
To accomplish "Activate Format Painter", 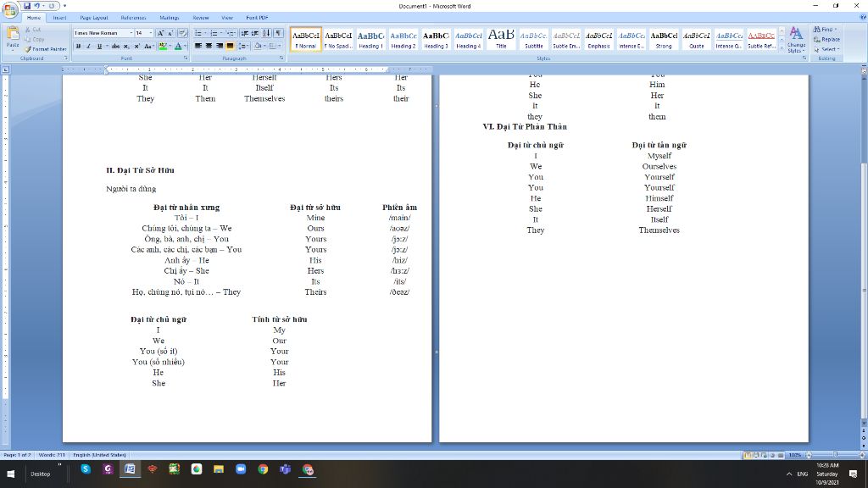I will 46,48.
